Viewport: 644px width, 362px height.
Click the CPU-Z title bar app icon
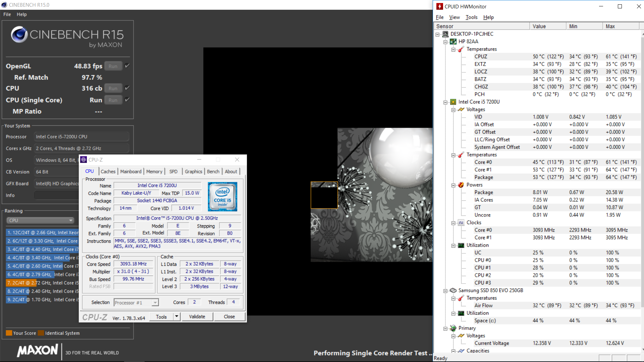coord(84,160)
